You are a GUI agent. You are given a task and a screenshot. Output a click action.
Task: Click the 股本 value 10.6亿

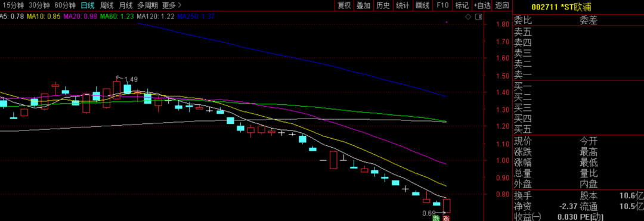632,195
